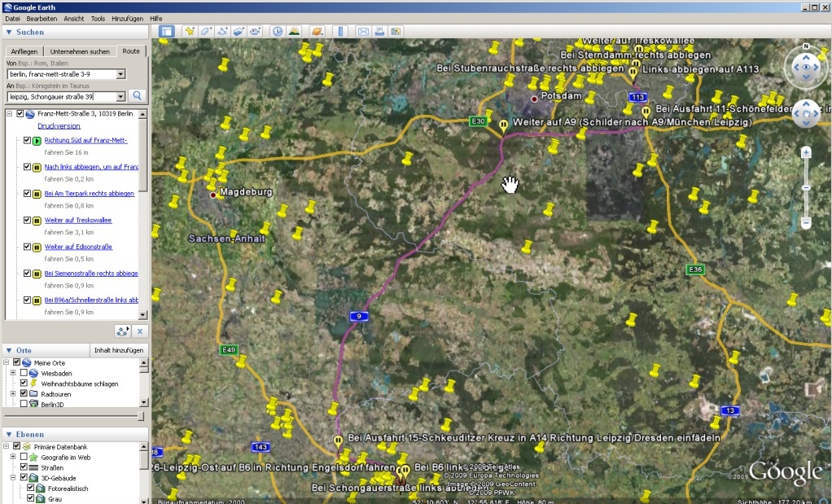The height and width of the screenshot is (504, 832).
Task: Expand the Radtouren folder
Action: [13, 393]
